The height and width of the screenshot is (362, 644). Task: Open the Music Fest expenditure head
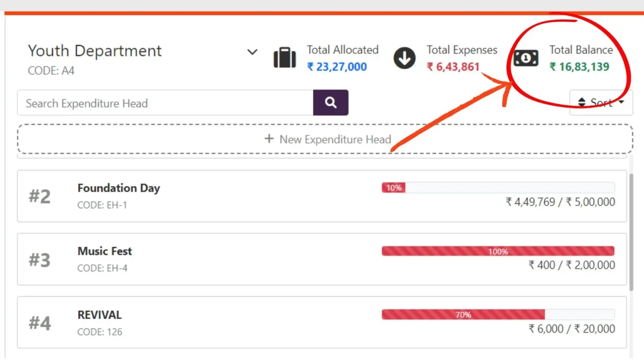coord(322,259)
